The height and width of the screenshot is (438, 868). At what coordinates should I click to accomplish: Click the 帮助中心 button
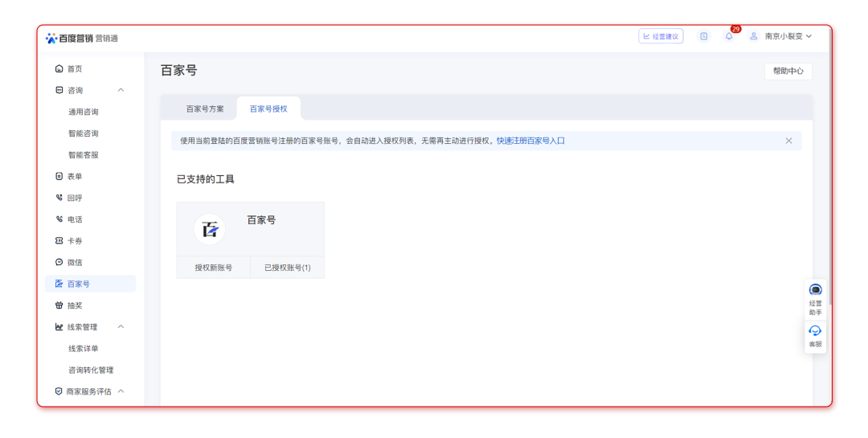tap(788, 72)
